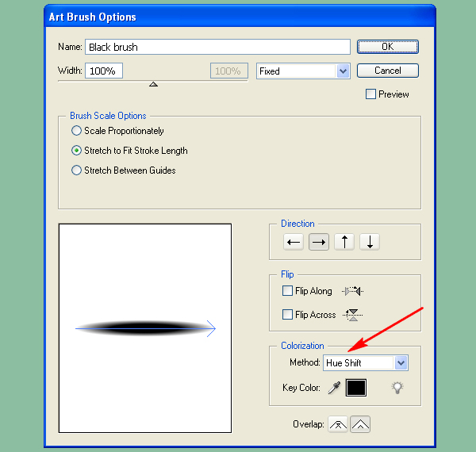Open the Fixed width type dropdown
Screen dimensions: 476x452
[303, 71]
